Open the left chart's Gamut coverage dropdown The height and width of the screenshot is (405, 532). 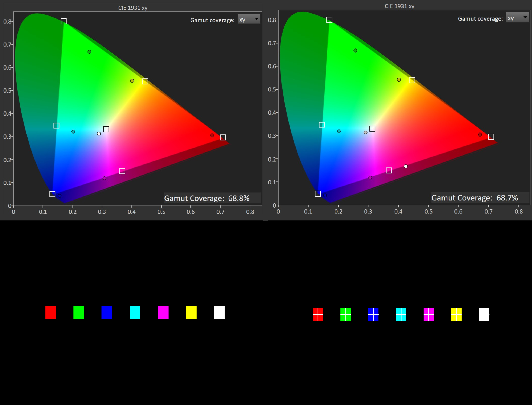pyautogui.click(x=249, y=19)
